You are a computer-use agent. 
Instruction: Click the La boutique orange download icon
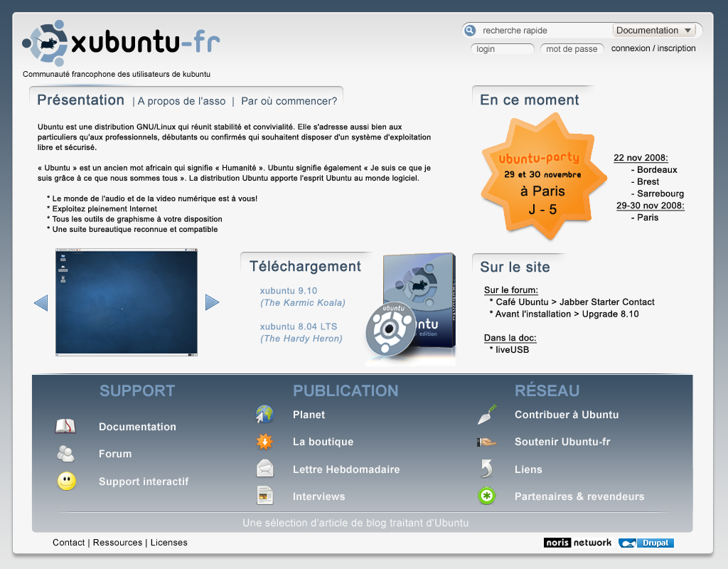click(264, 442)
